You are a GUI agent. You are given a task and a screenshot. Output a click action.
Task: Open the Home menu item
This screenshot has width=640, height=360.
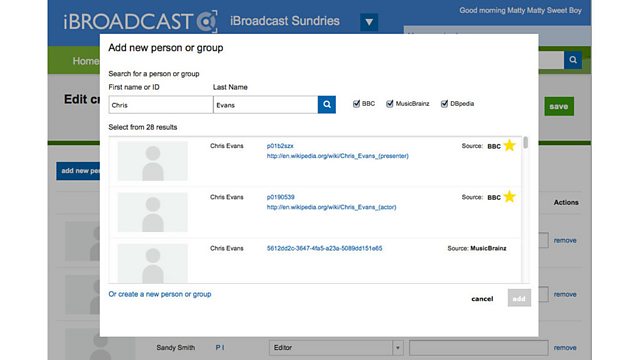[85, 61]
